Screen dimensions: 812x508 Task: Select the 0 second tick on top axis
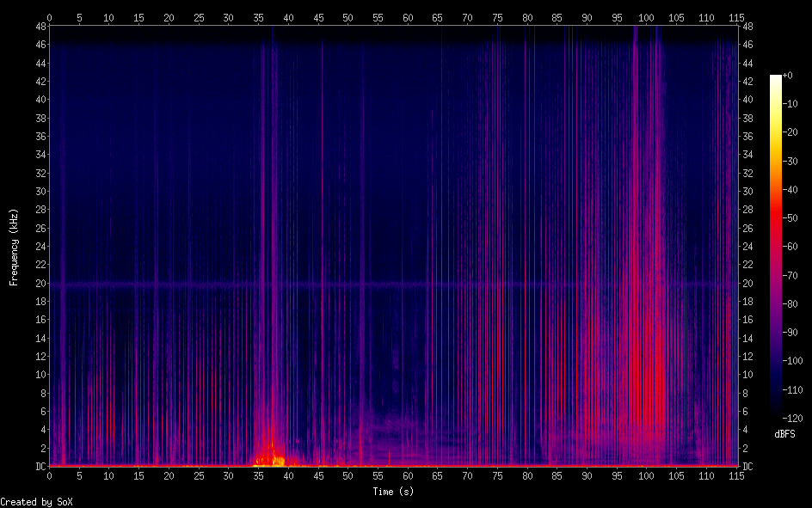pyautogui.click(x=49, y=16)
